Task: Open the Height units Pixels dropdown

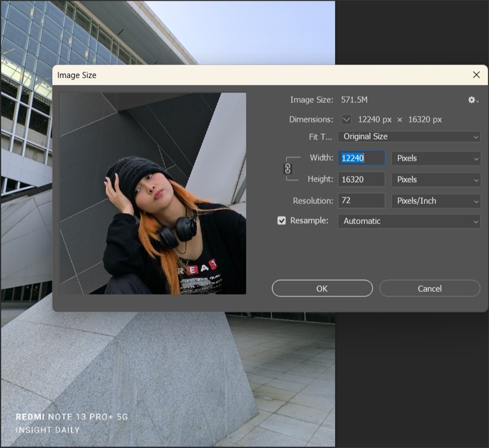Action: point(436,179)
